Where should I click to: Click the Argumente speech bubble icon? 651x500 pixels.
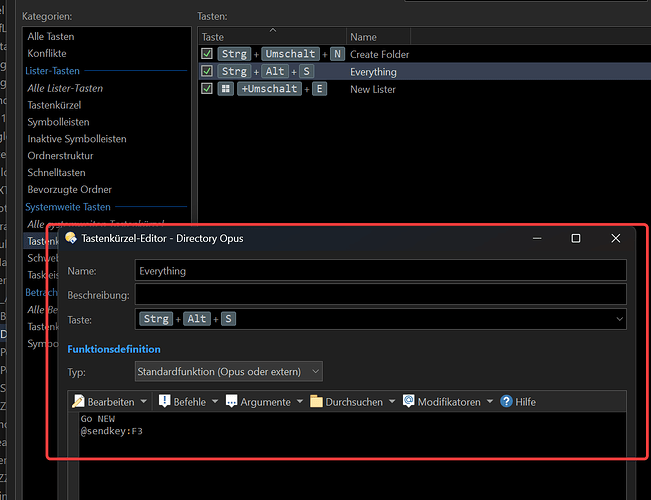(x=231, y=401)
